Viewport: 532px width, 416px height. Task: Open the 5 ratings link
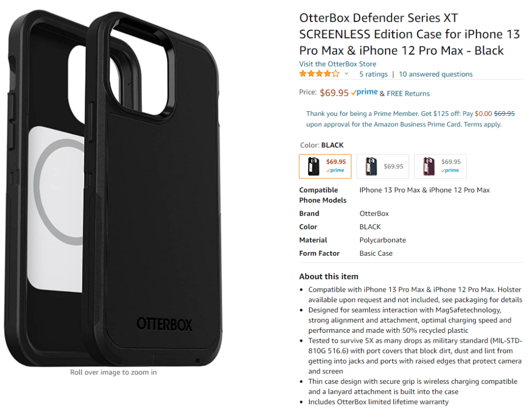(x=373, y=74)
